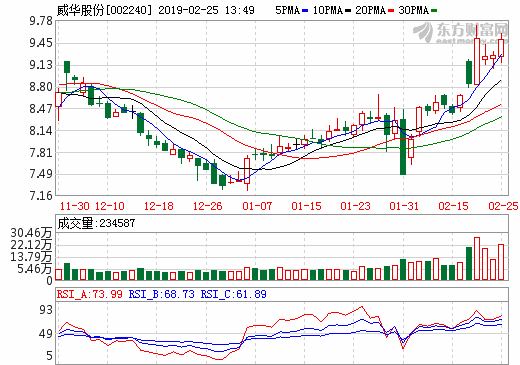520x365 pixels.
Task: Click the 5PMA legend label
Action: pyautogui.click(x=287, y=10)
